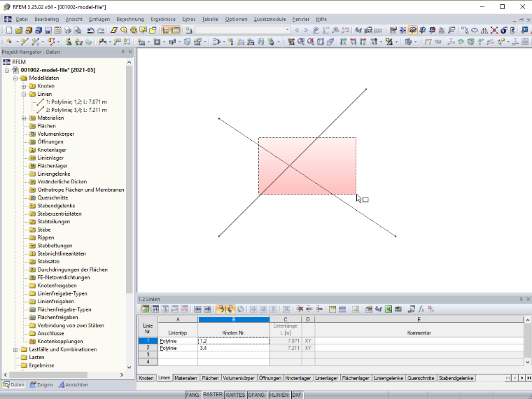Switch to the Zeigen navigator tab

(41, 385)
